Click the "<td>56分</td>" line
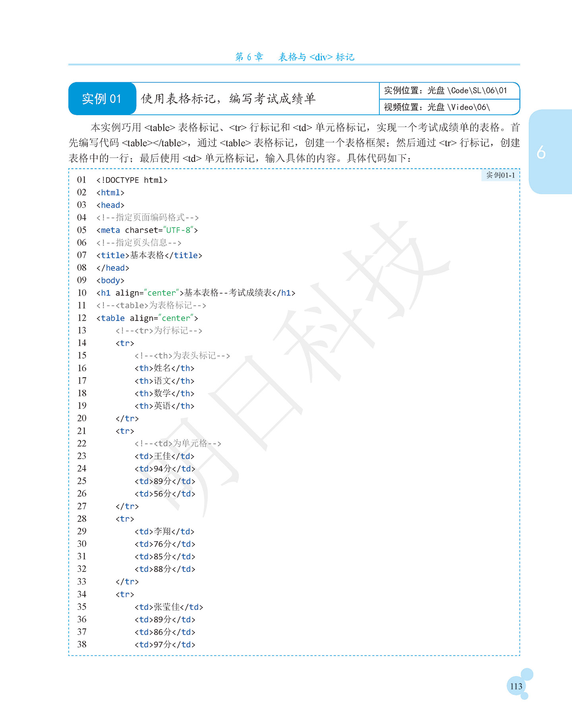 pyautogui.click(x=165, y=494)
